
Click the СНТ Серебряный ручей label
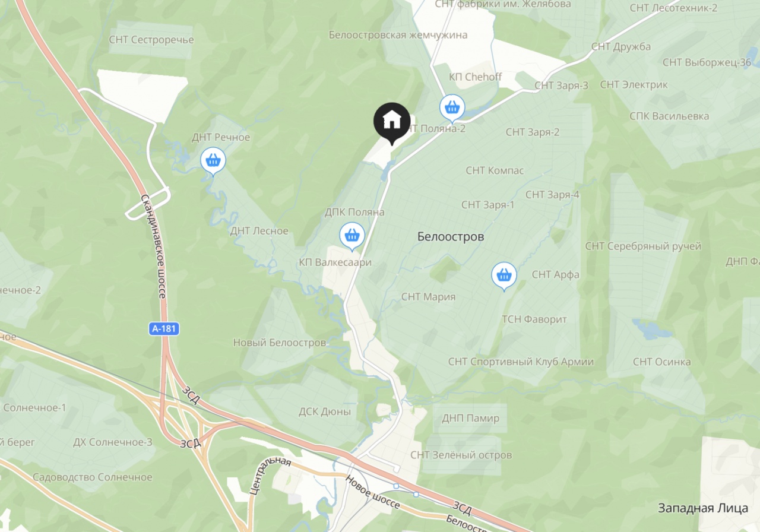pos(643,246)
